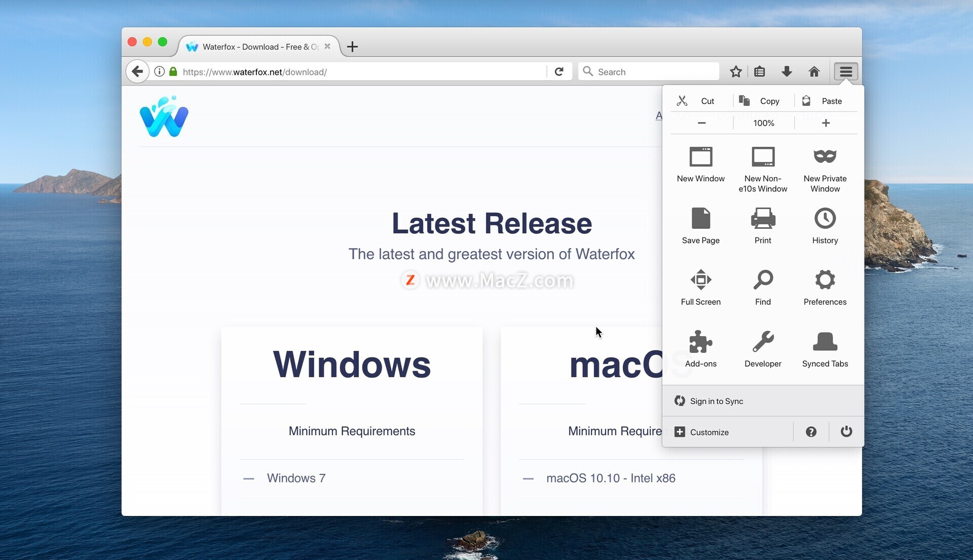This screenshot has height=560, width=973.
Task: Open Preferences
Action: click(x=825, y=288)
